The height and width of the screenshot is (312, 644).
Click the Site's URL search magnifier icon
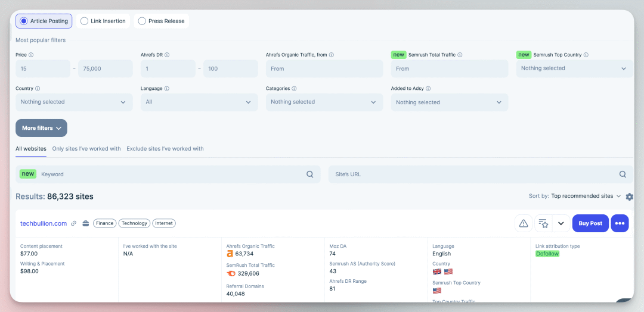coord(623,174)
